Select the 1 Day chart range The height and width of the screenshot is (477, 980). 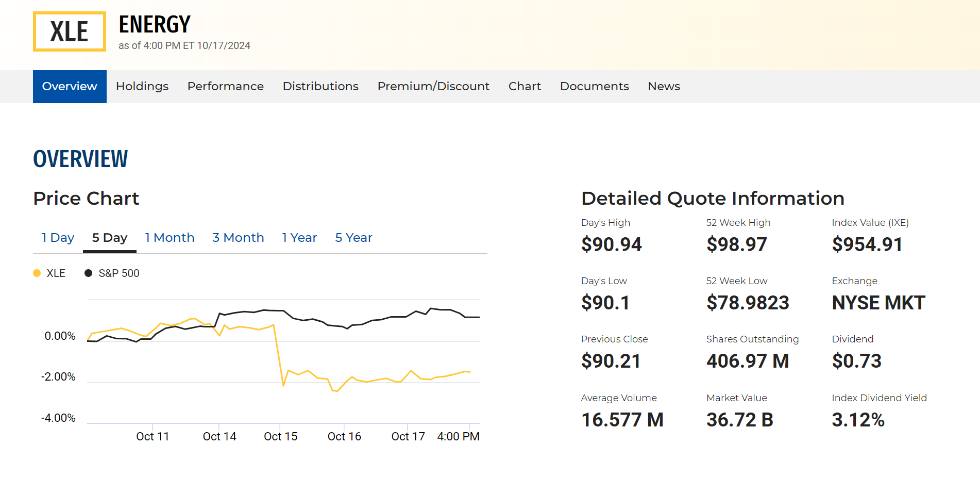click(x=58, y=238)
